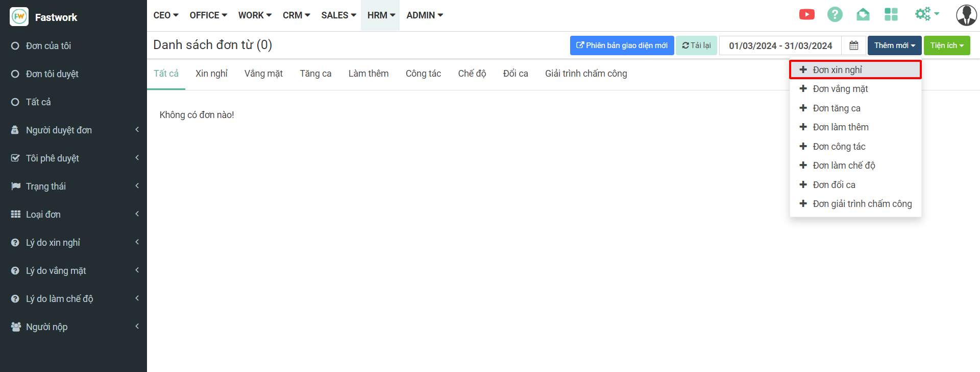Open the HRM top menu
This screenshot has height=372, width=980.
(381, 15)
